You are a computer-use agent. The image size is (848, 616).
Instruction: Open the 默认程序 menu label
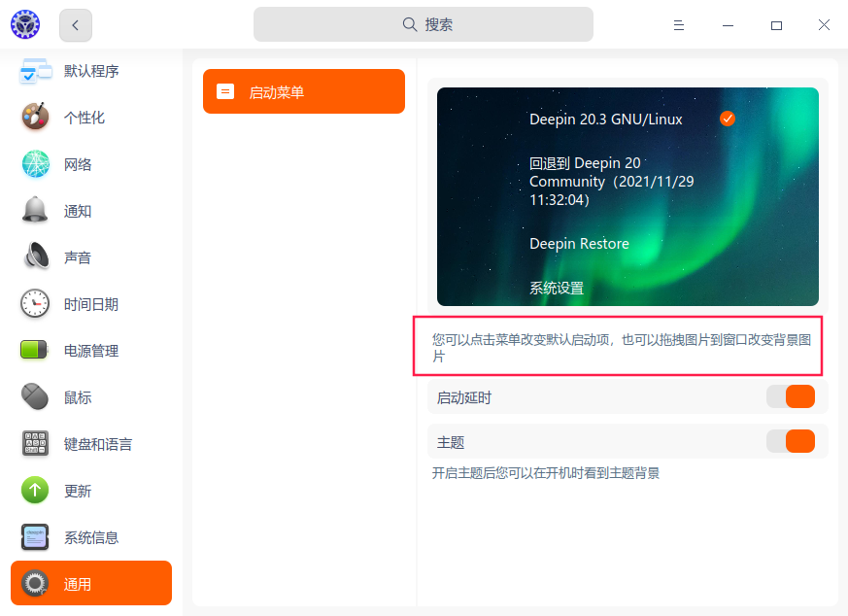click(x=91, y=71)
